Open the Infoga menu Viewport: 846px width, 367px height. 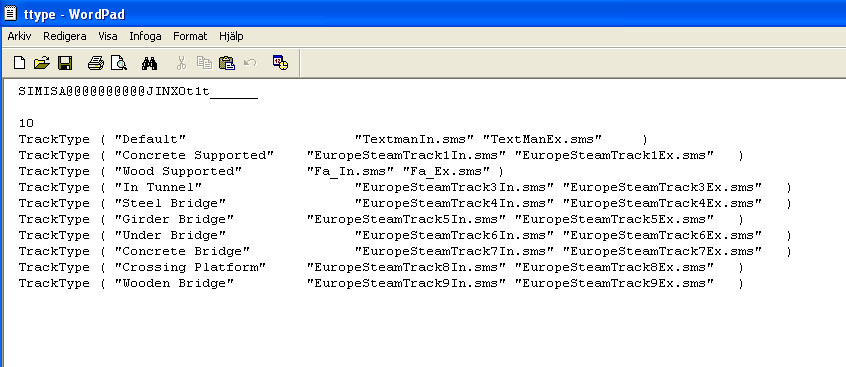145,36
